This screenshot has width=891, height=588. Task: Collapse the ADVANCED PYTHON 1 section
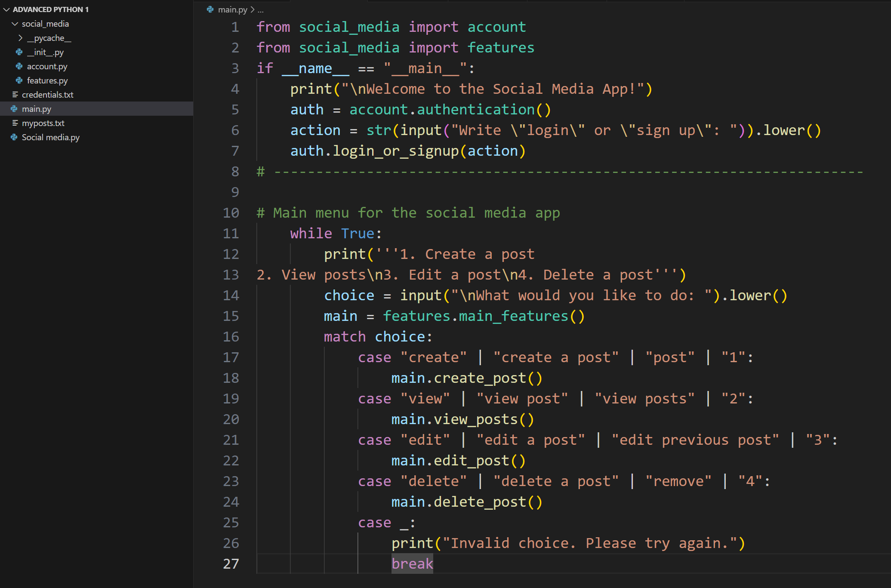[x=6, y=9]
